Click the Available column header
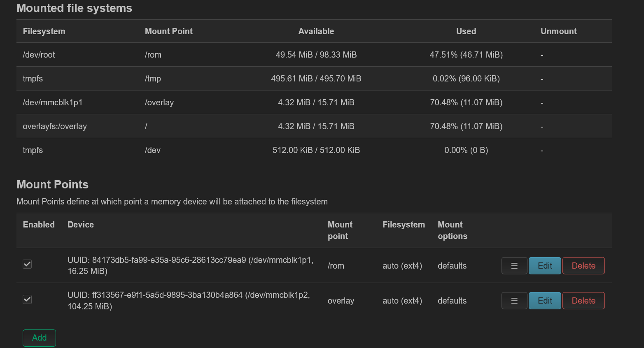 pos(316,31)
